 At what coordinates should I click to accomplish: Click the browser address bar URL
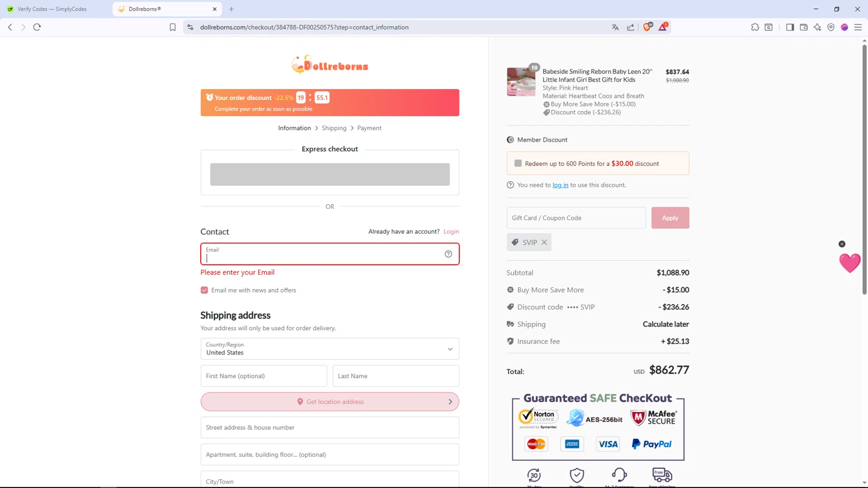pyautogui.click(x=304, y=27)
